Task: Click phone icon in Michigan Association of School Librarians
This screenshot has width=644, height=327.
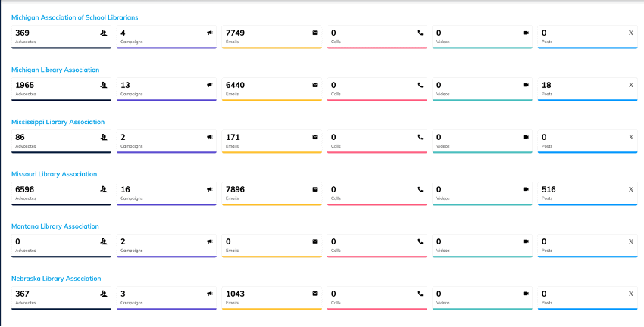Action: point(420,33)
